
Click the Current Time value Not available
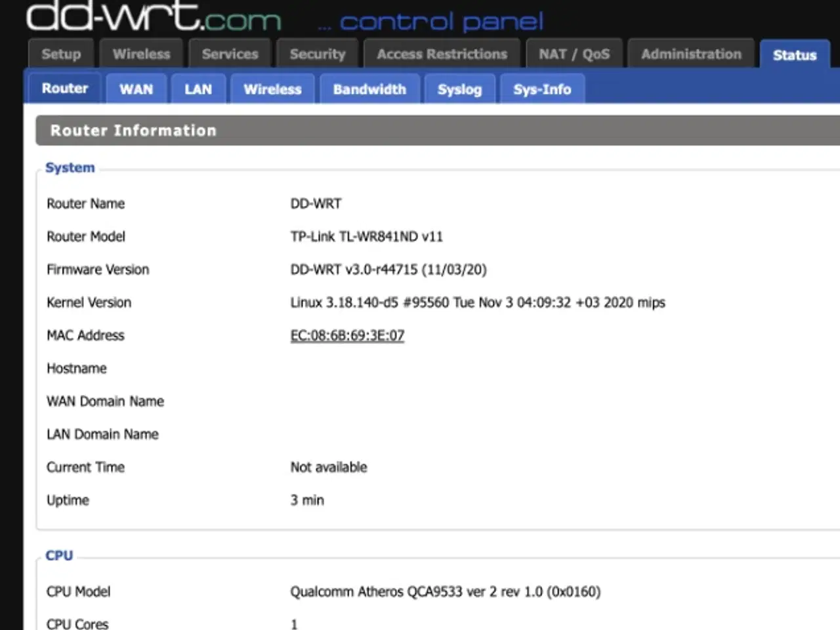coord(329,467)
